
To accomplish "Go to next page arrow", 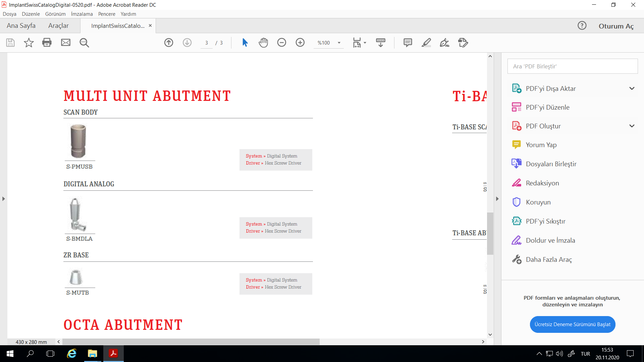I will [187, 43].
